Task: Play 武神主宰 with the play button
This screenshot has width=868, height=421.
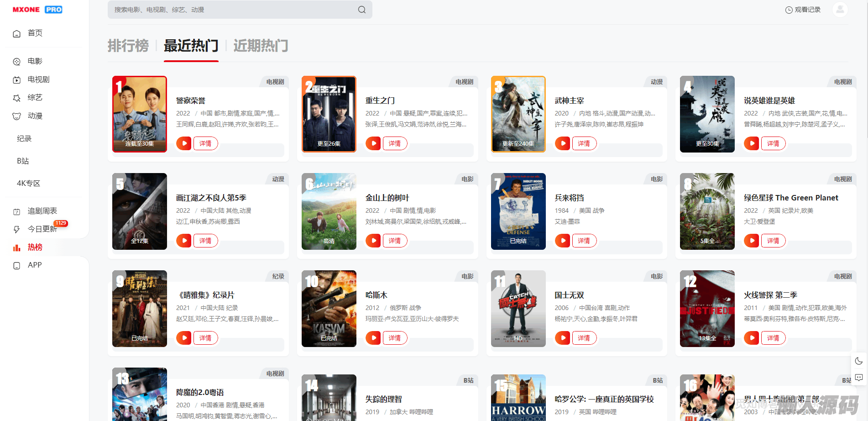Action: tap(563, 143)
